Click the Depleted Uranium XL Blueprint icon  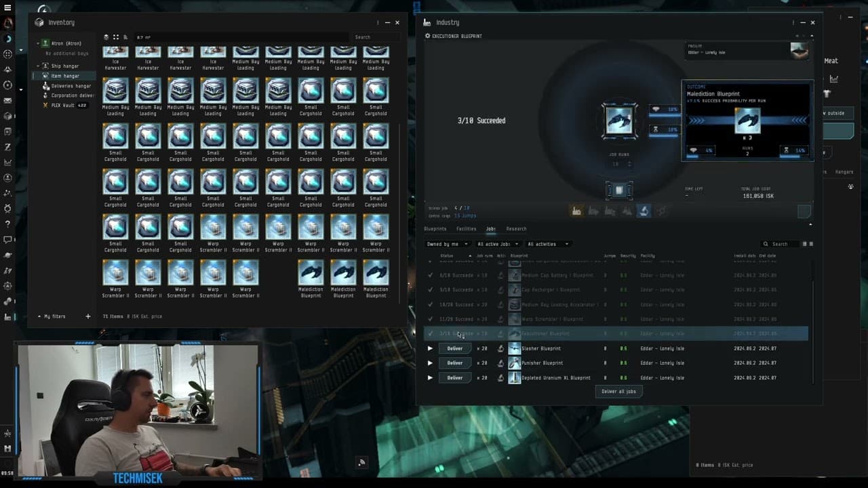pos(515,378)
